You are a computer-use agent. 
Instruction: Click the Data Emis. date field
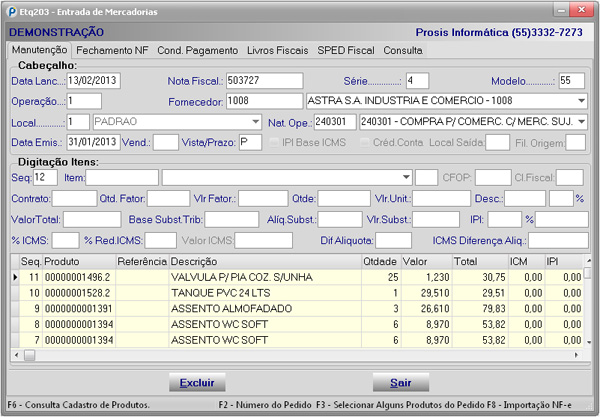(x=93, y=142)
